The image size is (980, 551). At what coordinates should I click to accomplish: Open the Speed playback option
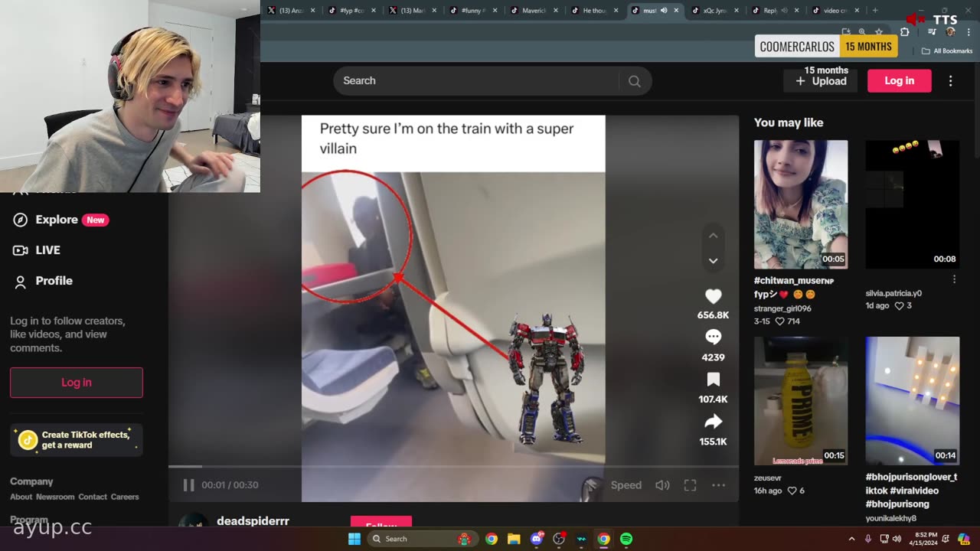626,485
